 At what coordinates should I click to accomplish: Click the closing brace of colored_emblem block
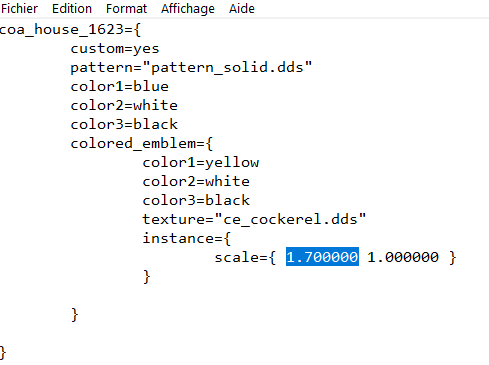point(75,314)
